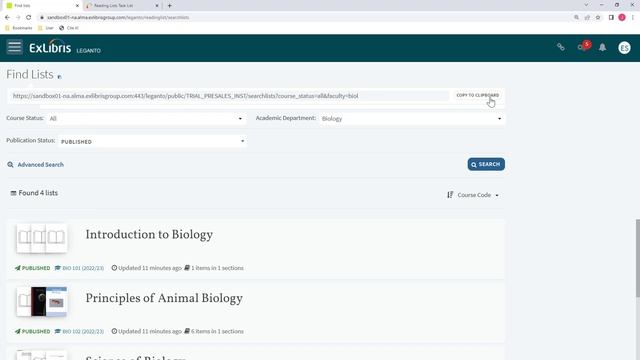This screenshot has height=360, width=640.
Task: Click the Search button
Action: tap(486, 164)
